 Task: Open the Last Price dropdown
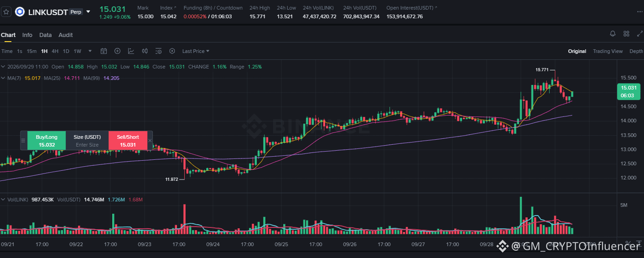click(196, 51)
